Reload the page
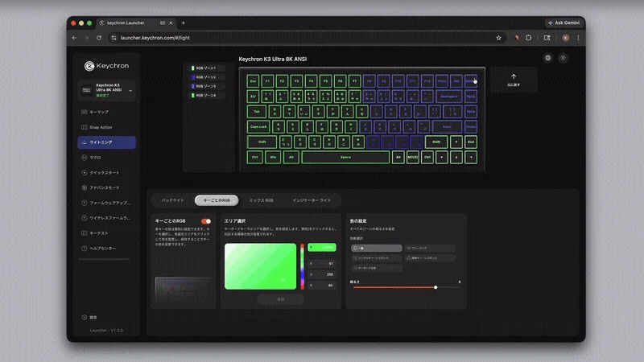Image resolution: width=644 pixels, height=362 pixels. 99,38
